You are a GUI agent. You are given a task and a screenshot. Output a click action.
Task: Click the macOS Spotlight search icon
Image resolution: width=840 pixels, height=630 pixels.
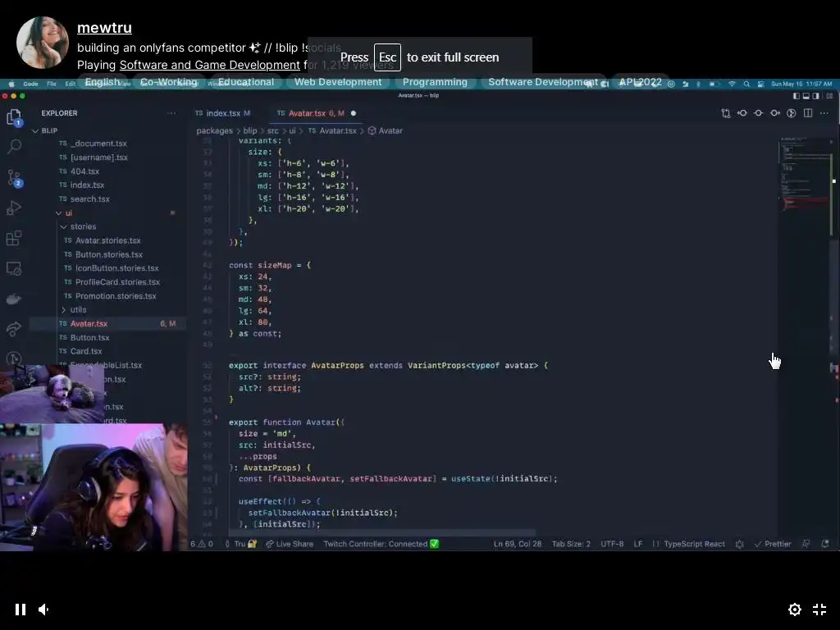pos(746,84)
